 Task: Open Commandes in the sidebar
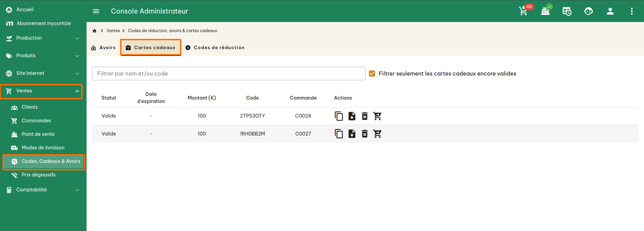pos(36,121)
